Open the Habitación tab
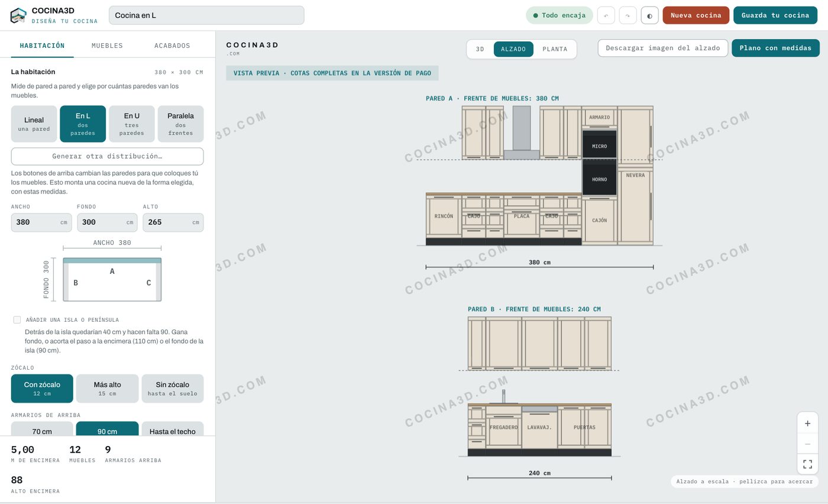The image size is (828, 504). pos(42,46)
